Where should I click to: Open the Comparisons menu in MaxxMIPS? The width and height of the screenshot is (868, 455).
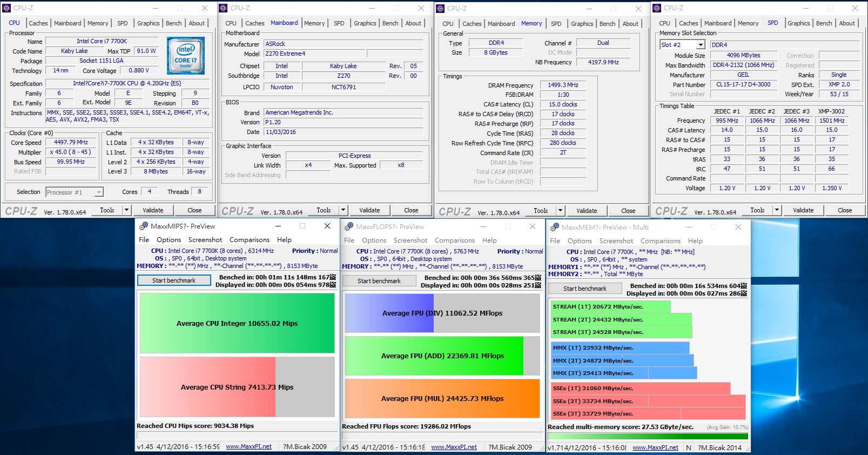pos(249,240)
